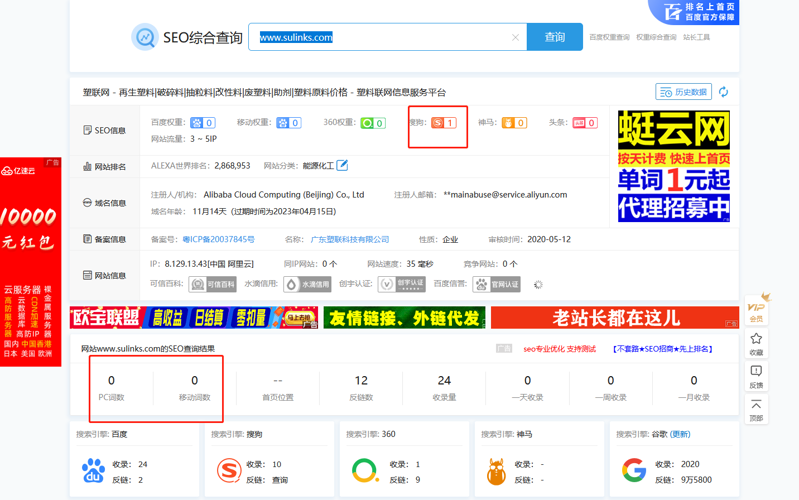Screen dimensions: 799x500
Task: Click the 搜狗 weight badge
Action: click(x=444, y=123)
